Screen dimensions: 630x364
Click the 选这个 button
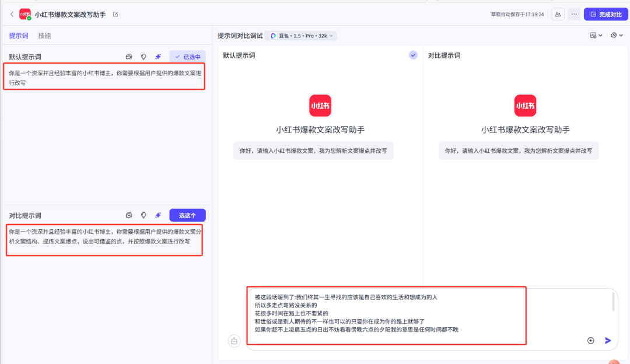coord(188,215)
